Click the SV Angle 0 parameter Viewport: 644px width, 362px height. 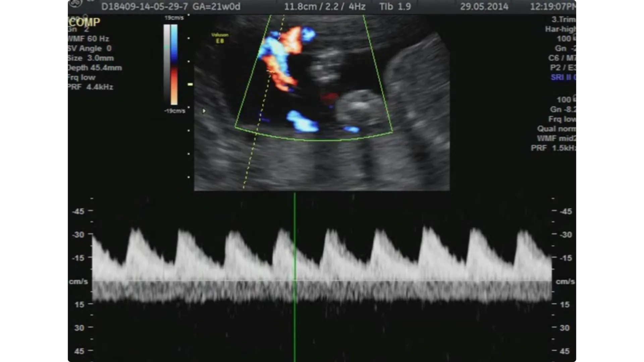pos(89,48)
